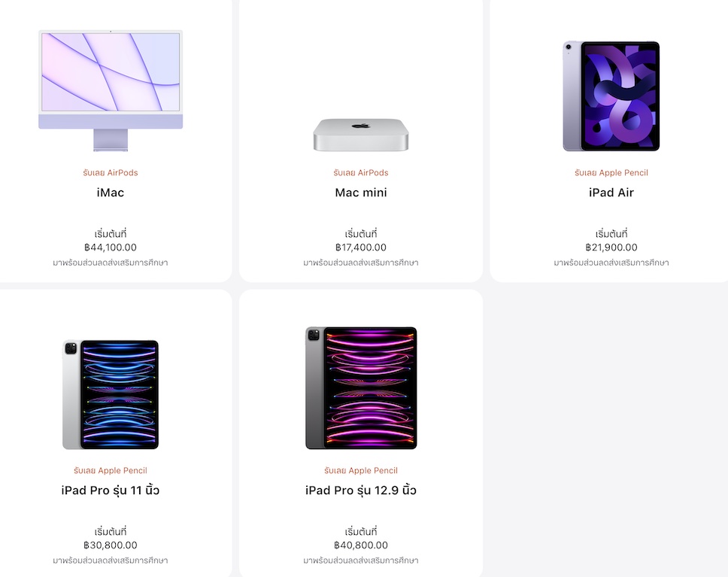This screenshot has width=728, height=577.
Task: Click the ฿21,900.00 iPad Air price
Action: tap(611, 248)
